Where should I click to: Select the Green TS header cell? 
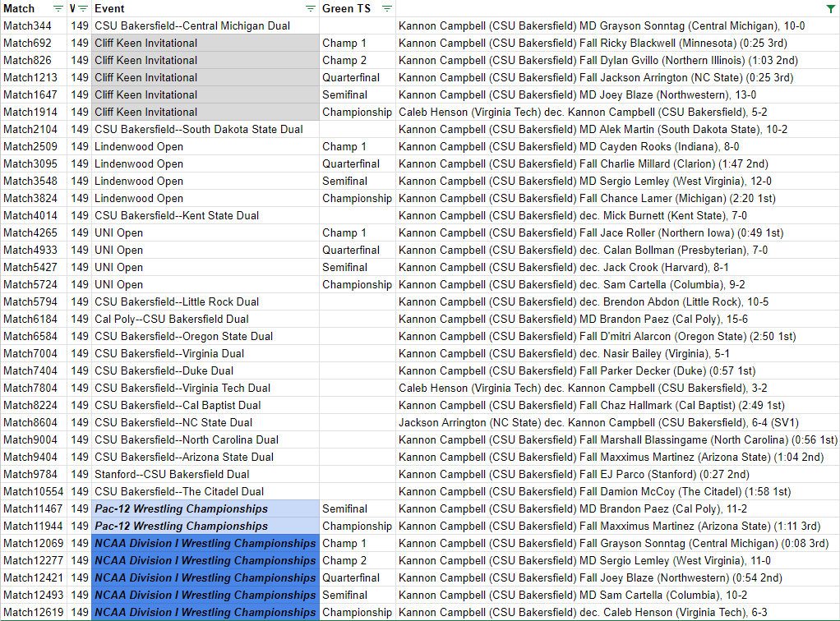(358, 8)
